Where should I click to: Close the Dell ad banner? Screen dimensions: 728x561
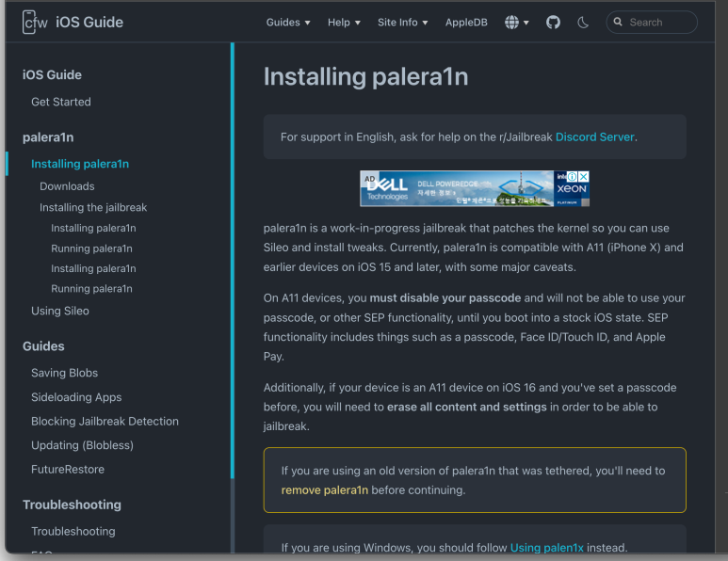(x=584, y=177)
